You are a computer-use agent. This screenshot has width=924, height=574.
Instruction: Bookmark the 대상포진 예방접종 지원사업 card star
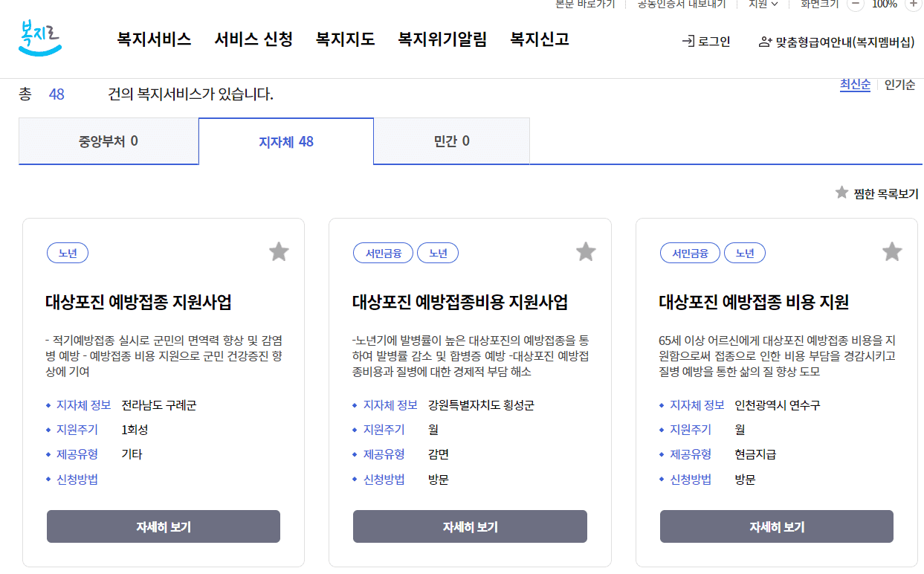click(x=279, y=251)
